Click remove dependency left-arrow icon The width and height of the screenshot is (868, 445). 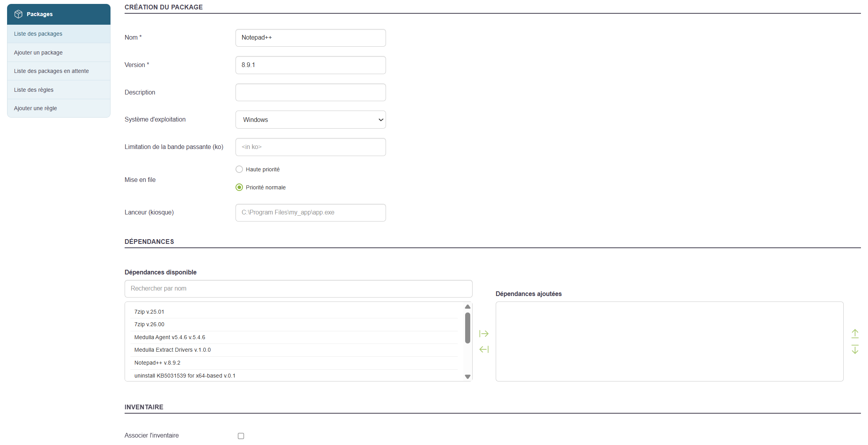(x=484, y=349)
